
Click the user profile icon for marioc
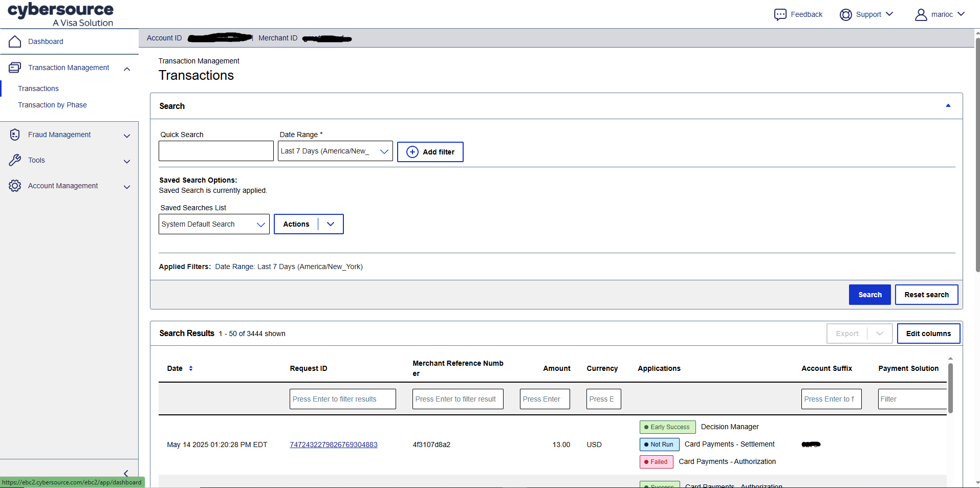pyautogui.click(x=921, y=14)
